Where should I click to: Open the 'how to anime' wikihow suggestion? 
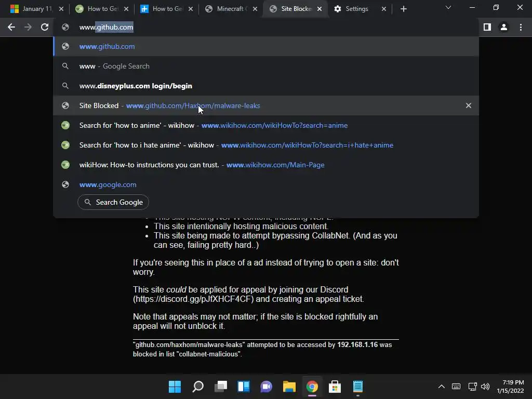[x=266, y=125]
